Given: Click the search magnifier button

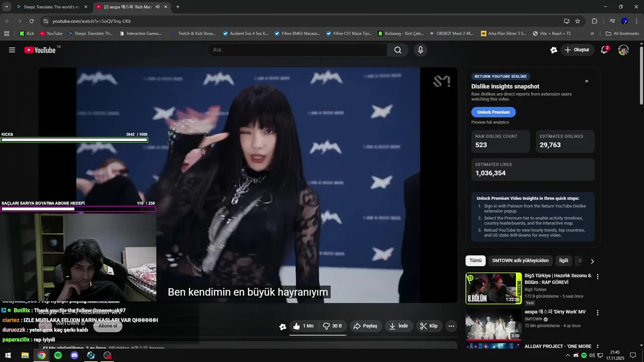Looking at the screenshot, I should 397,50.
